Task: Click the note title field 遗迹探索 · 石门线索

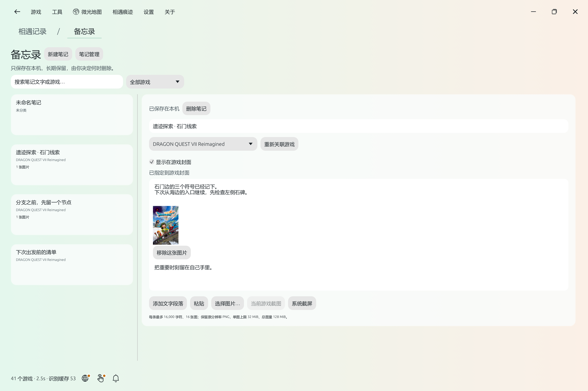Action: pos(358,126)
